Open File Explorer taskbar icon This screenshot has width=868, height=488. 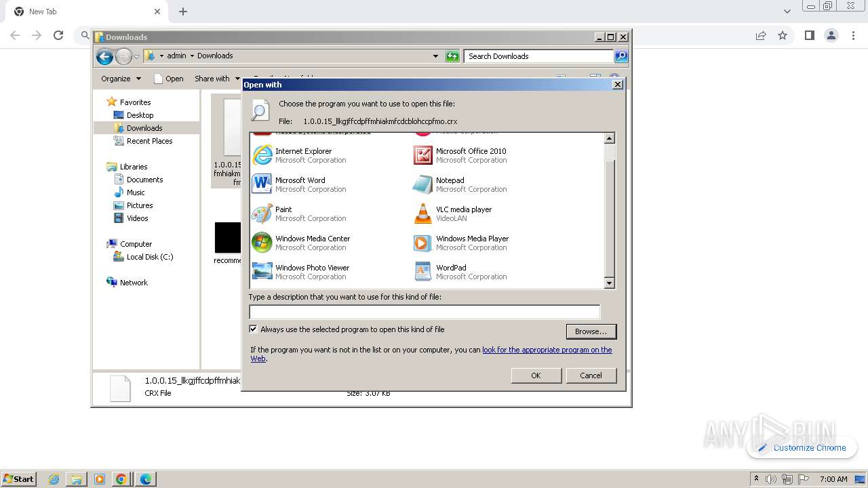coord(77,479)
